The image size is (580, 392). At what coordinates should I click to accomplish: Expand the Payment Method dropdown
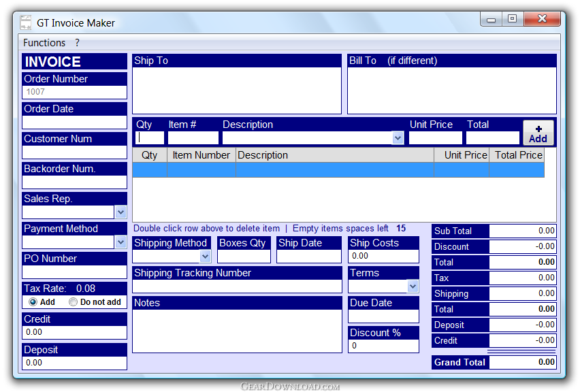coord(120,242)
